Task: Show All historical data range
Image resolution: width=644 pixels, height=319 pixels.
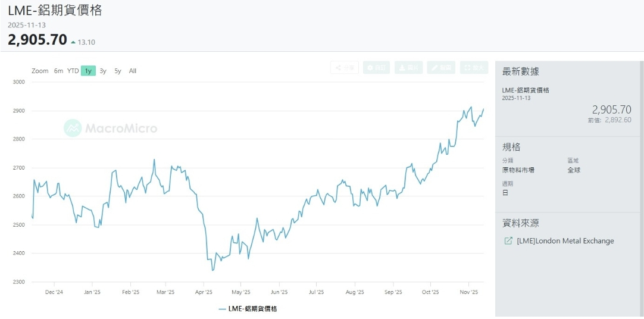Action: [133, 71]
